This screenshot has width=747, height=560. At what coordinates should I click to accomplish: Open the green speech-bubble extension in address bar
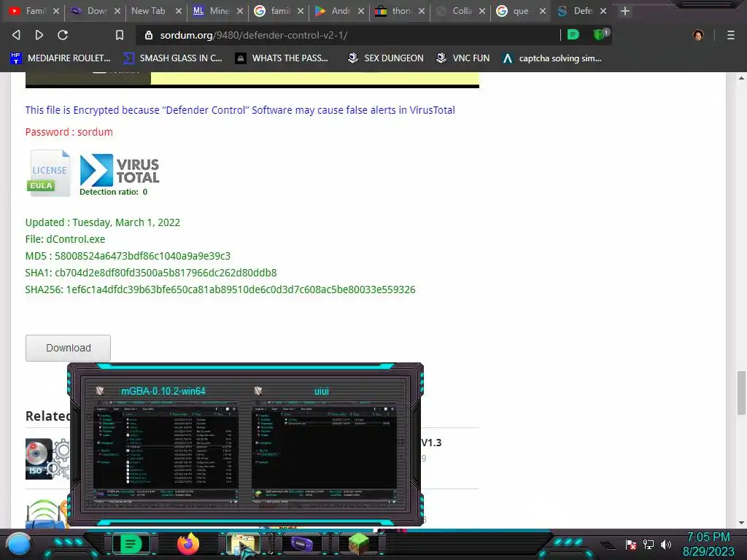pyautogui.click(x=573, y=34)
